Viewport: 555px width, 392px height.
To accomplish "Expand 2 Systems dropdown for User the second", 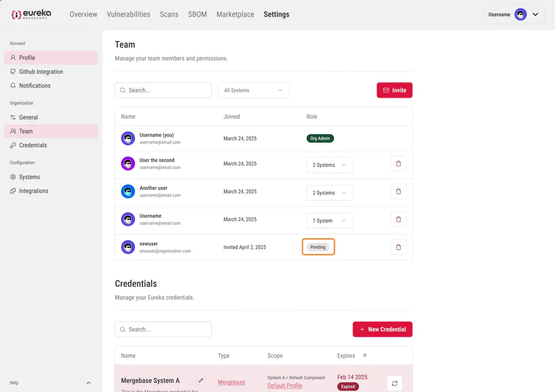I will tap(330, 165).
